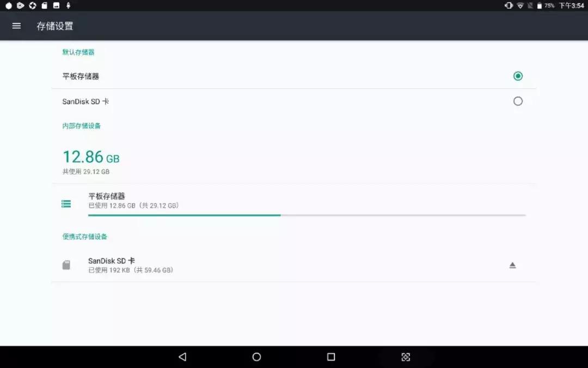Tap the Android home circle button

[x=256, y=357]
